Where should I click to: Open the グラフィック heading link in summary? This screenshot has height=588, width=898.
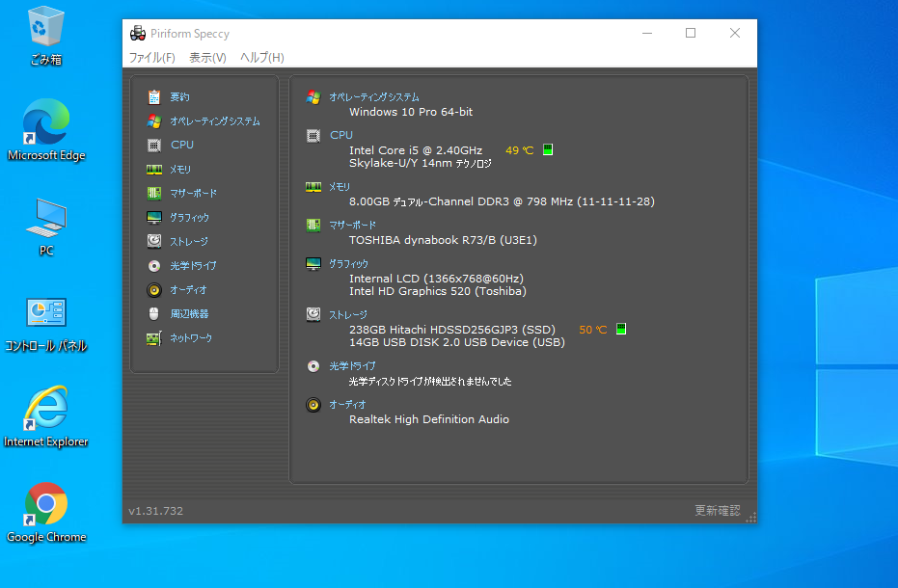(x=348, y=264)
